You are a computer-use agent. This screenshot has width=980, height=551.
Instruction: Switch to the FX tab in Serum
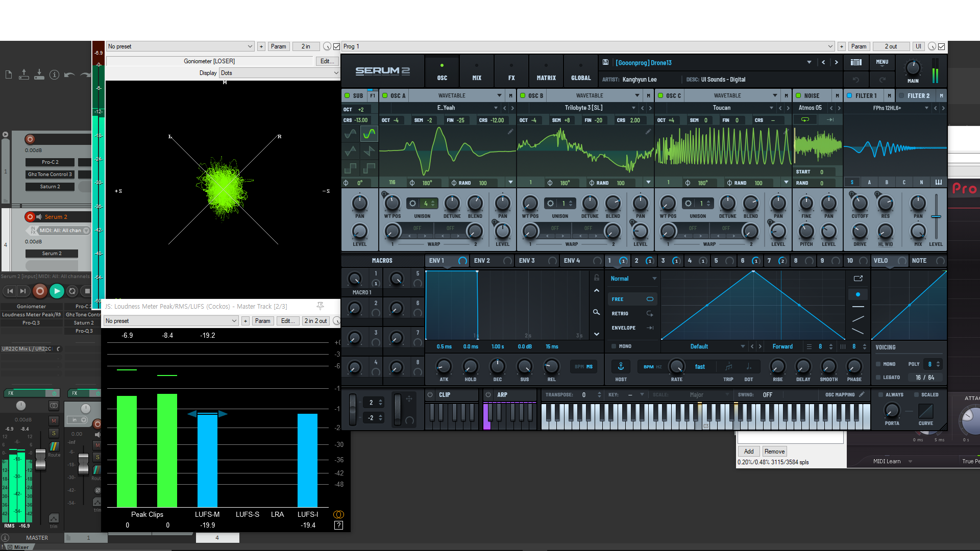click(x=511, y=71)
